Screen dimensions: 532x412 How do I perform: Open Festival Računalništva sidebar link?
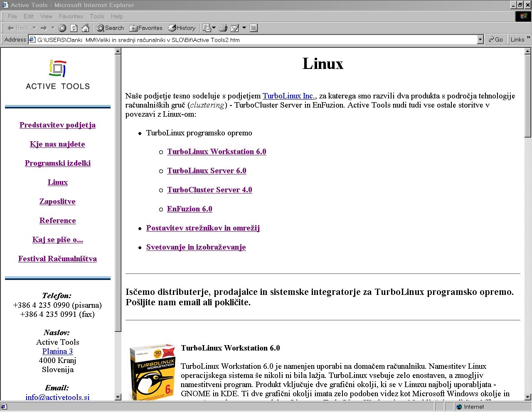[57, 259]
